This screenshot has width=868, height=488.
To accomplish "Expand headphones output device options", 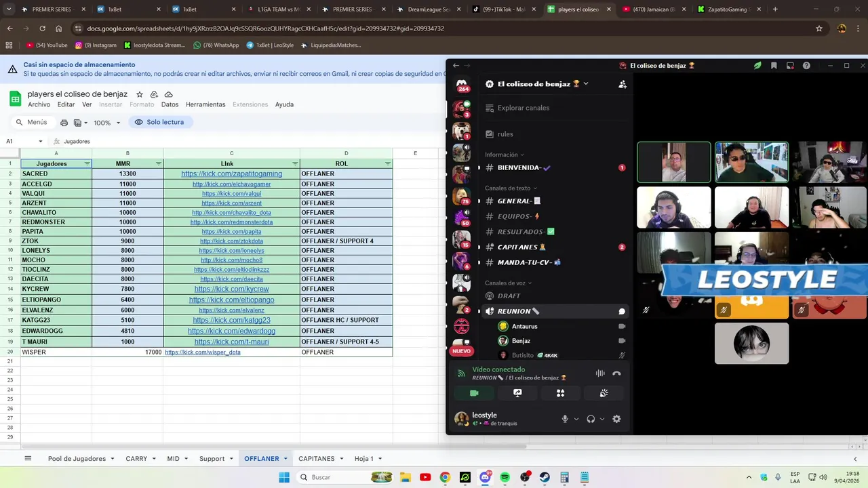I will point(602,419).
